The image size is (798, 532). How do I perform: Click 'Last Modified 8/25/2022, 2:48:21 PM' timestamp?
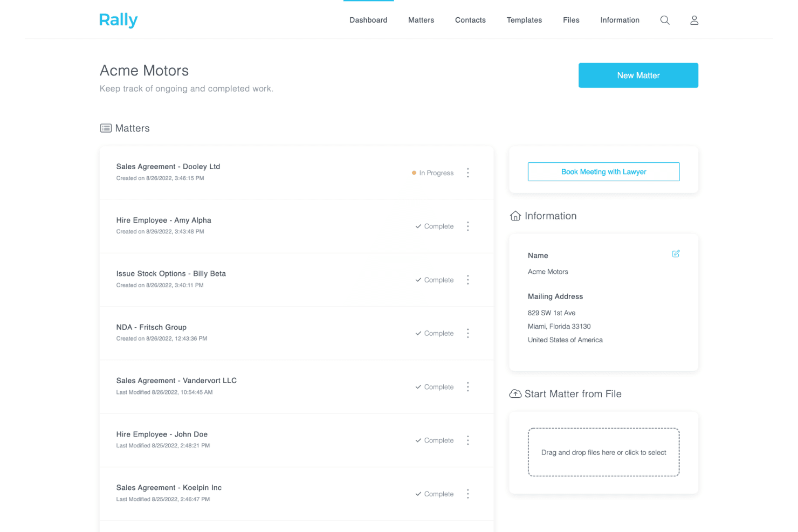click(163, 445)
